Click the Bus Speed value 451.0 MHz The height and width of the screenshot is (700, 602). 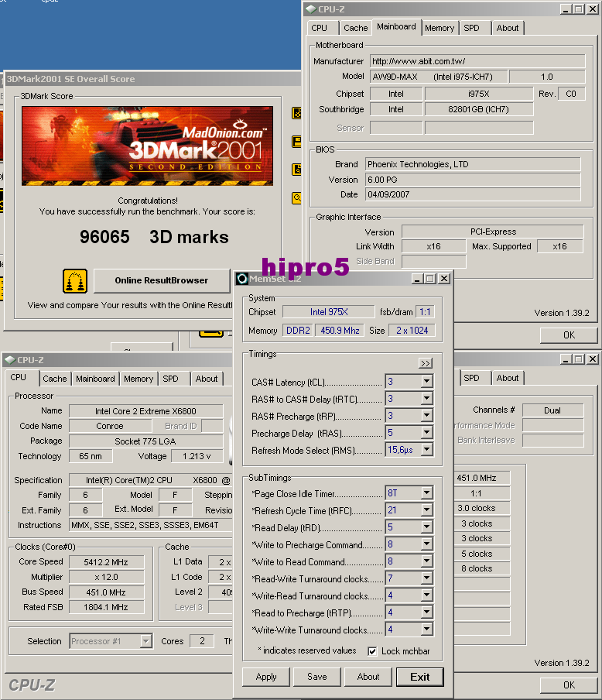[x=106, y=592]
